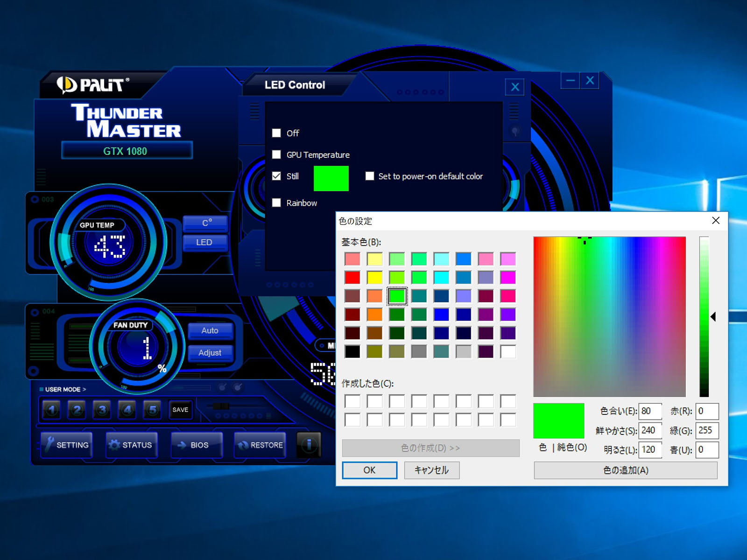
Task: Close the Thunder Master main window
Action: coord(590,80)
